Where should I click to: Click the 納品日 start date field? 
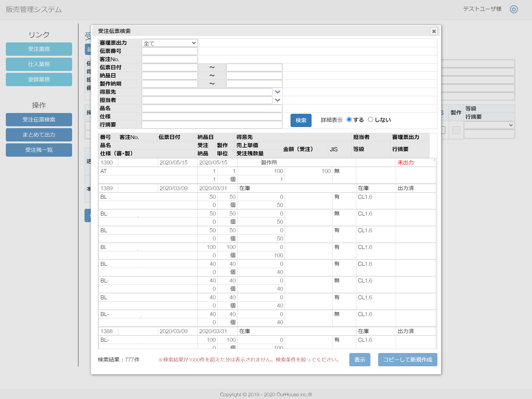pyautogui.click(x=170, y=76)
